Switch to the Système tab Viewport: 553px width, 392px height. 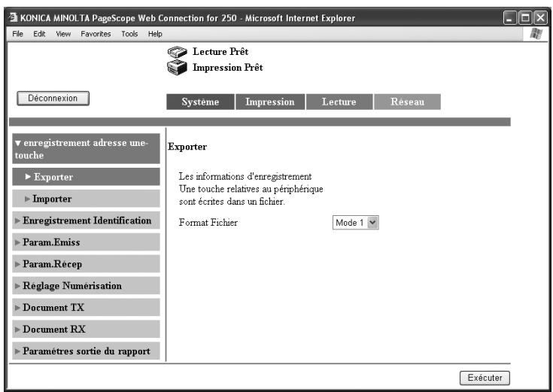200,102
